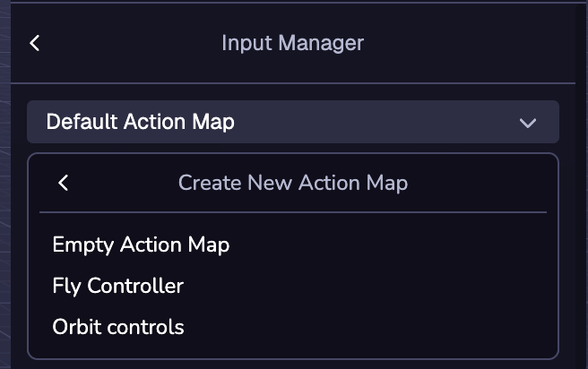Screen dimensions: 588x369
Task: Close Input Manager using its back chevron
Action: (35, 43)
